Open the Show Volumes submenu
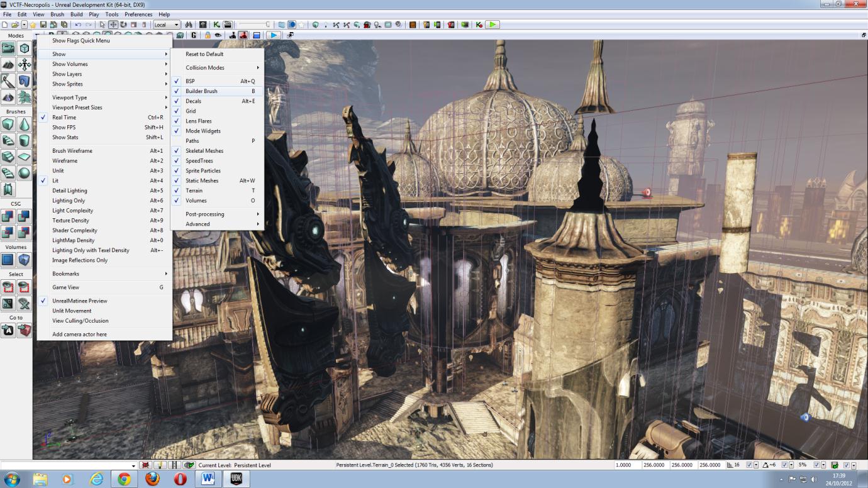 click(x=69, y=64)
